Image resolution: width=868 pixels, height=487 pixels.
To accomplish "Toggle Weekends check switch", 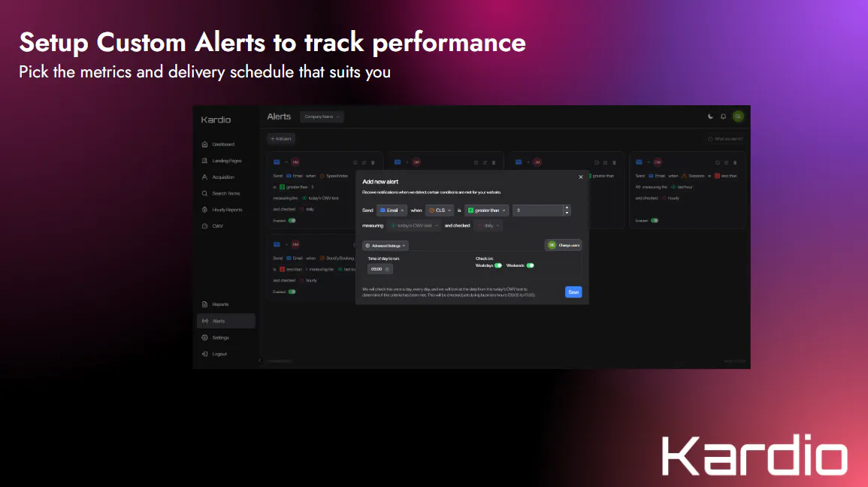I will tap(531, 265).
